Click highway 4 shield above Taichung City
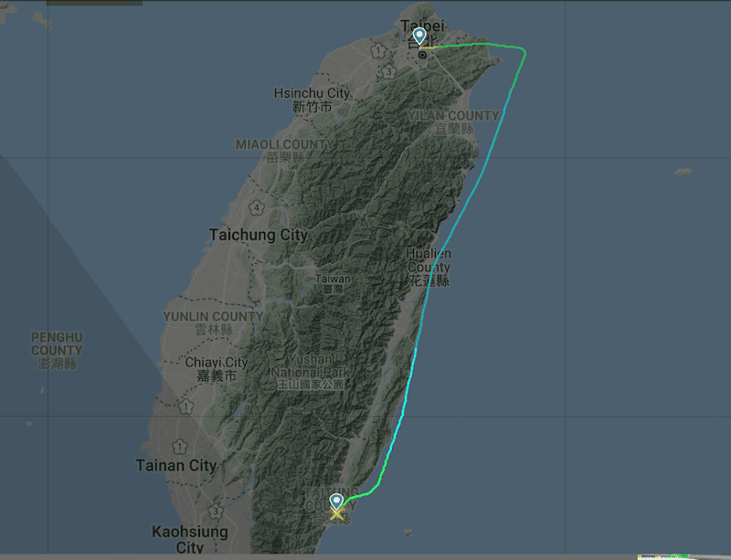Viewport: 731px width, 560px height. coord(257,207)
